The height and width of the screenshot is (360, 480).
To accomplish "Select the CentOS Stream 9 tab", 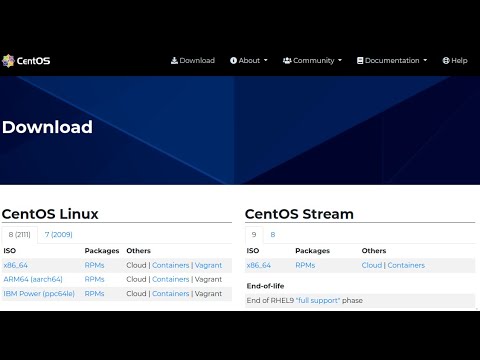I will [x=254, y=234].
